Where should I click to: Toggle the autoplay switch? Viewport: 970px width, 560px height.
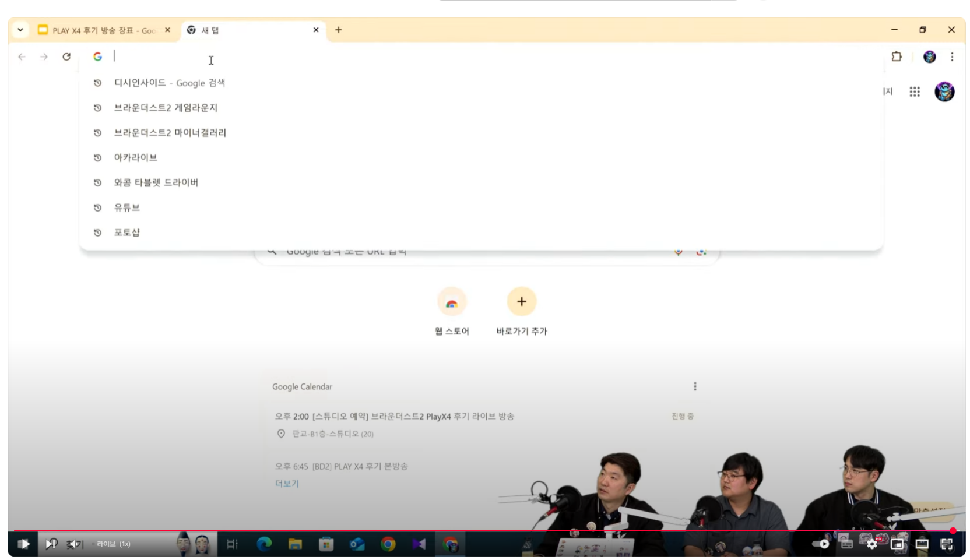point(821,544)
